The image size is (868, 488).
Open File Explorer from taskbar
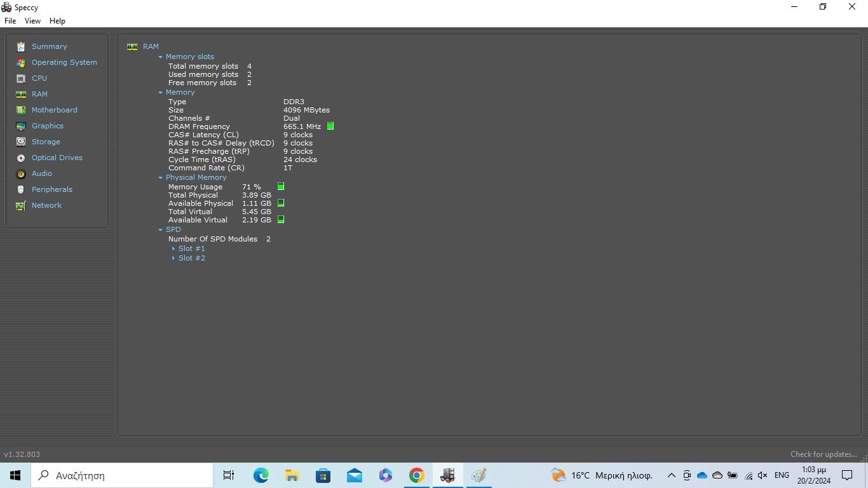point(292,475)
